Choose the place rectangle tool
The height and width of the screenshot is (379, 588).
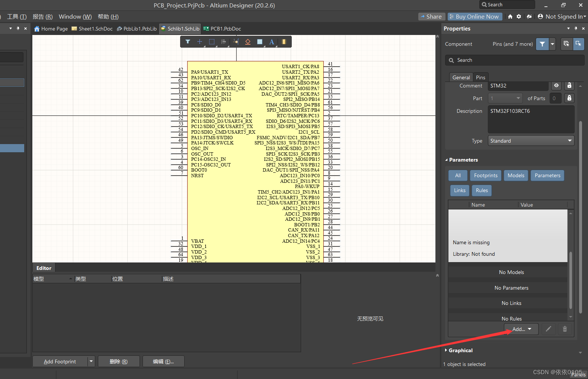(260, 42)
